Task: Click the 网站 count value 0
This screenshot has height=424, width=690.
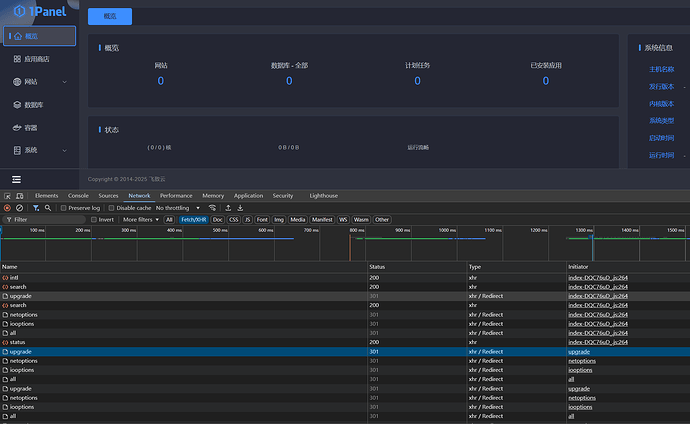Action: click(x=161, y=81)
